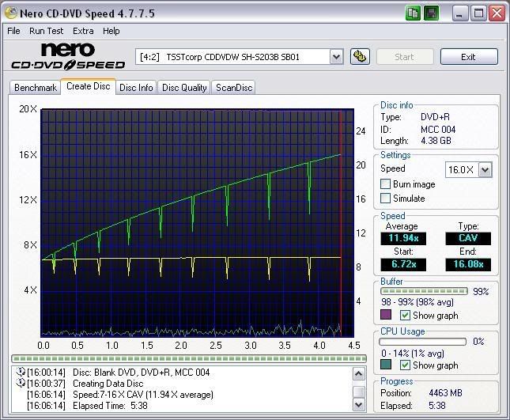Click the teal CPU graph color swatch
510x420 pixels.
pyautogui.click(x=386, y=365)
